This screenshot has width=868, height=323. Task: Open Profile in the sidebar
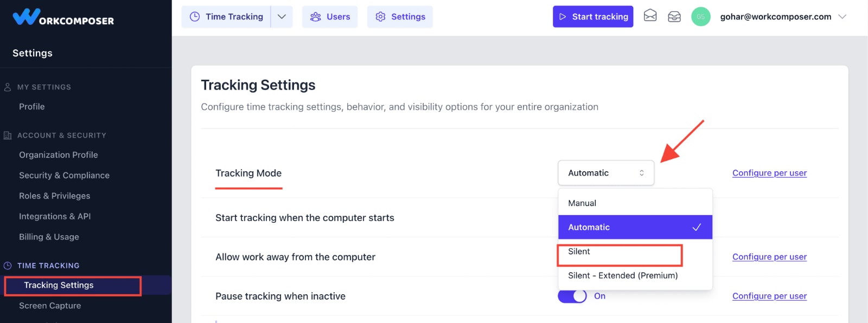coord(32,107)
